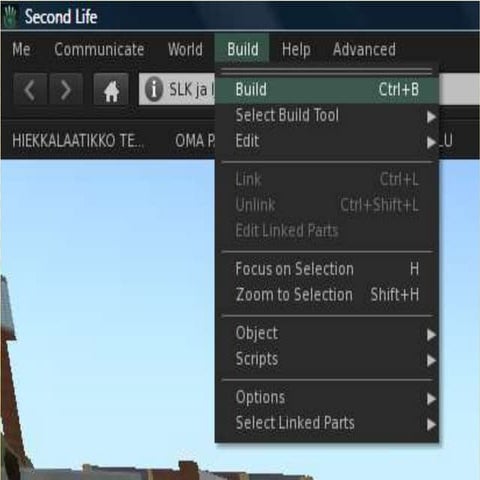Expand the Scripts submenu arrow
The height and width of the screenshot is (480, 480).
pos(431,360)
